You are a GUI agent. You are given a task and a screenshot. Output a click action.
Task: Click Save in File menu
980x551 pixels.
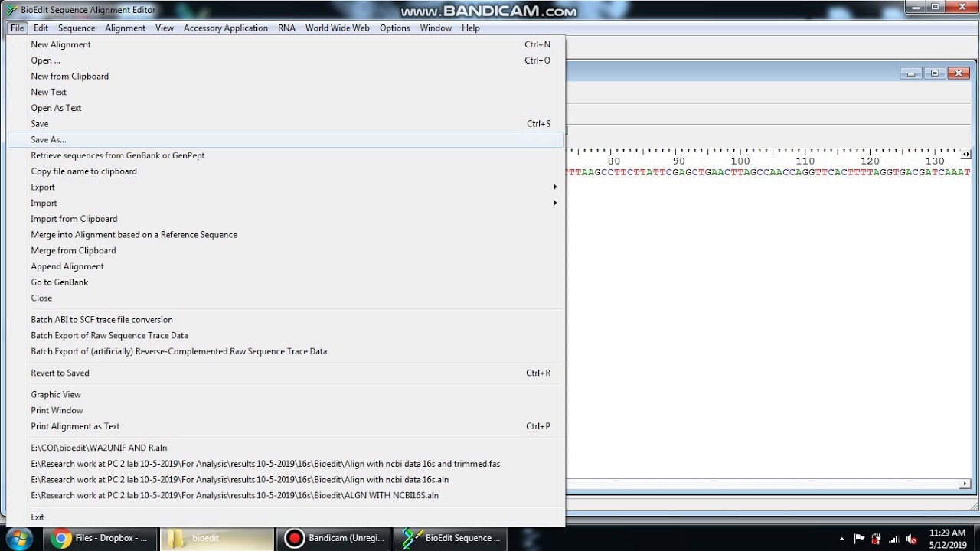(x=286, y=124)
